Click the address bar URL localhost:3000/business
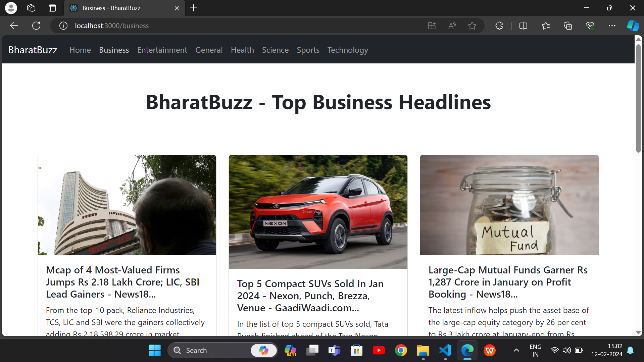The width and height of the screenshot is (644, 362). [112, 26]
